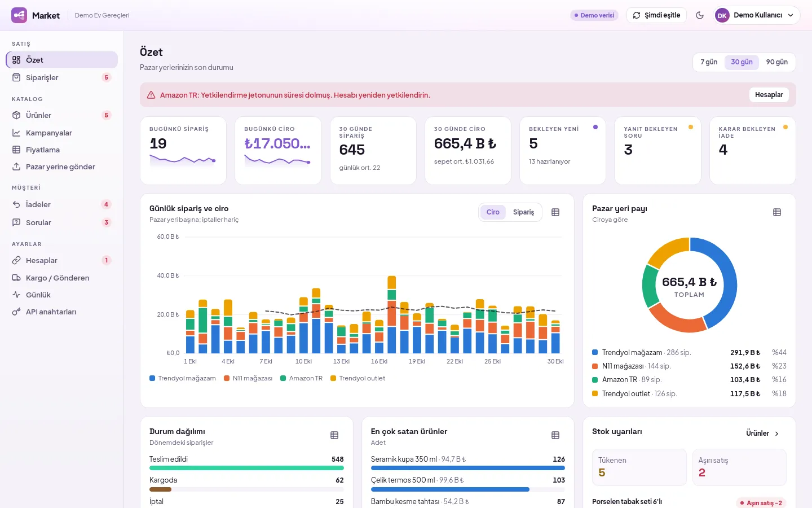812x508 pixels.
Task: Click the Şimdi eşitle sync button
Action: click(x=656, y=15)
